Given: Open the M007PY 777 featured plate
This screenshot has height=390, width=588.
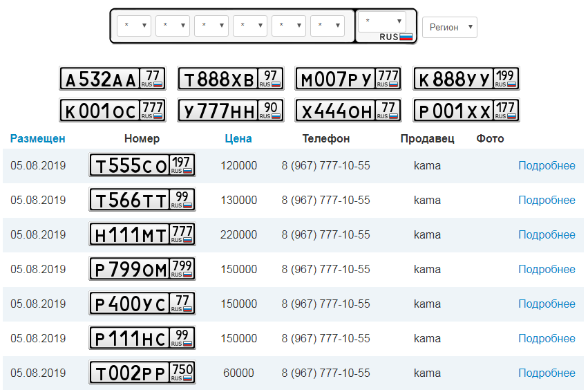Looking at the screenshot, I should [348, 79].
